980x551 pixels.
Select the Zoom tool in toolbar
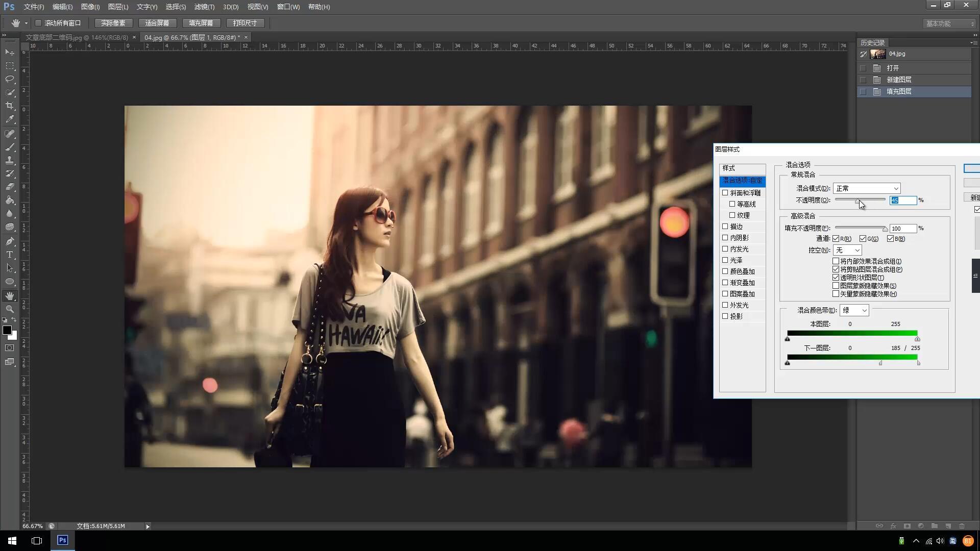(x=10, y=309)
